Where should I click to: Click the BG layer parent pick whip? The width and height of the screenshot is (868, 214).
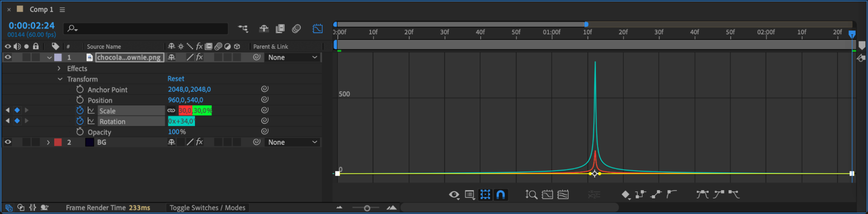257,142
